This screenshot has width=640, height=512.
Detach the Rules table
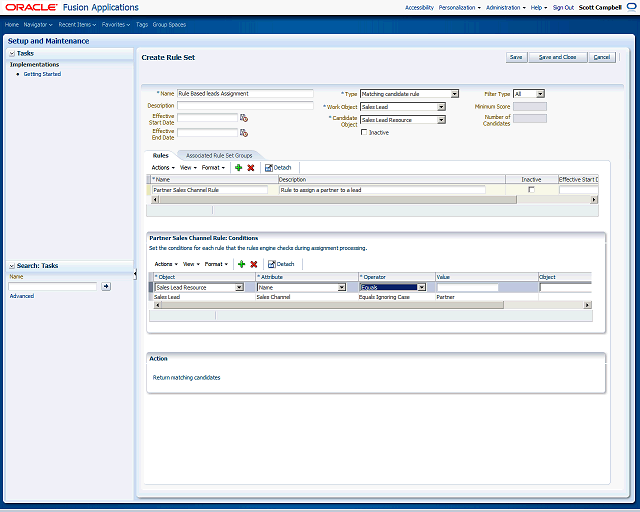pos(278,168)
